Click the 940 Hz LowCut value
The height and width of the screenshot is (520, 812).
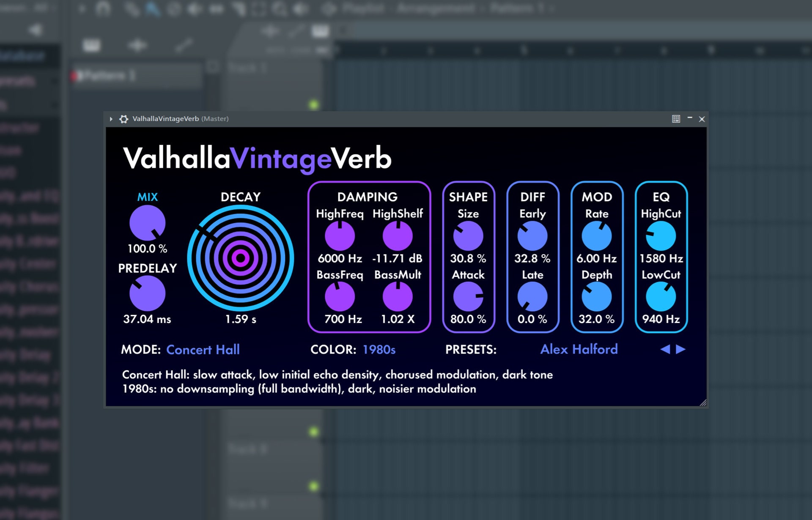661,319
